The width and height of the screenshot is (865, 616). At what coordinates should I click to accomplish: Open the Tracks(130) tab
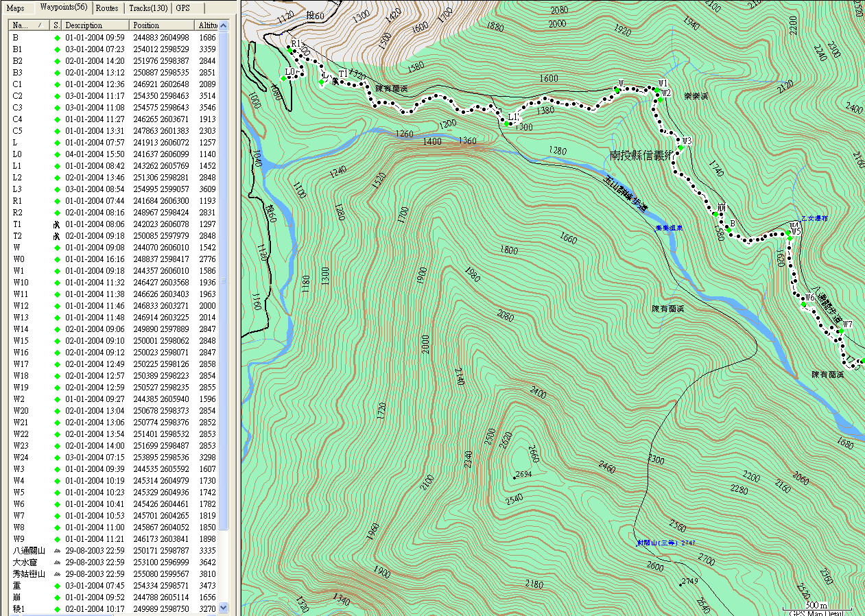[x=147, y=8]
